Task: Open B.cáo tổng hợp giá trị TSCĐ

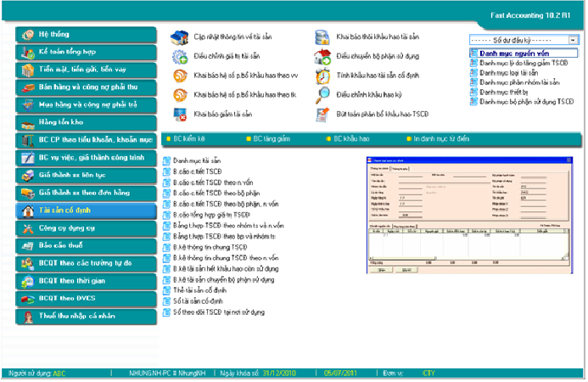Action: click(211, 216)
